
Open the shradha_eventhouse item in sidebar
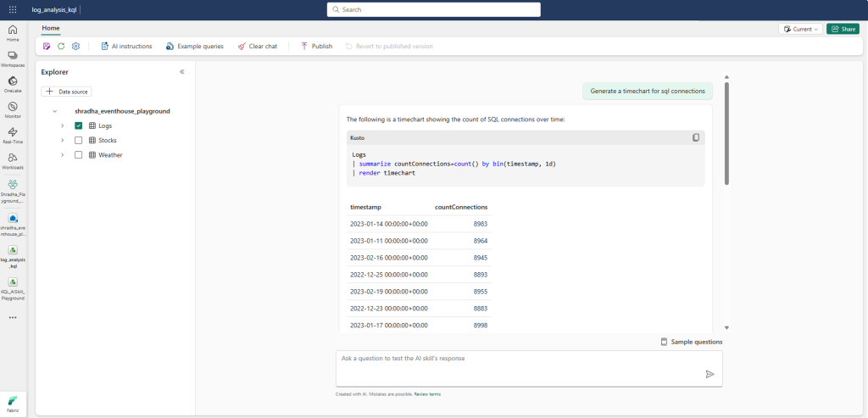point(13,224)
